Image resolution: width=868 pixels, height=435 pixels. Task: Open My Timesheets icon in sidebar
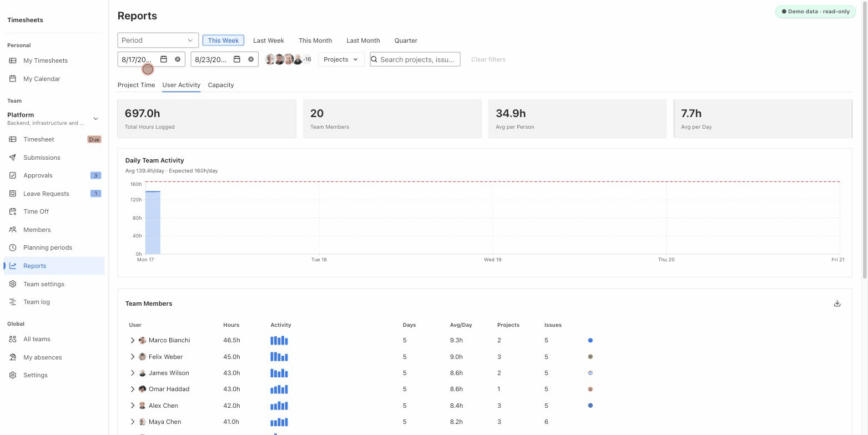pos(13,60)
